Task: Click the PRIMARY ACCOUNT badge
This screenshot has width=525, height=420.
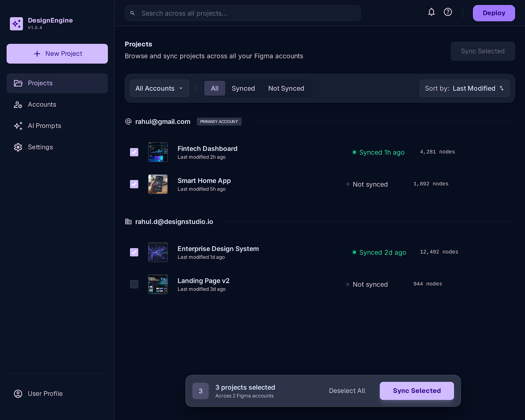Action: (219, 121)
